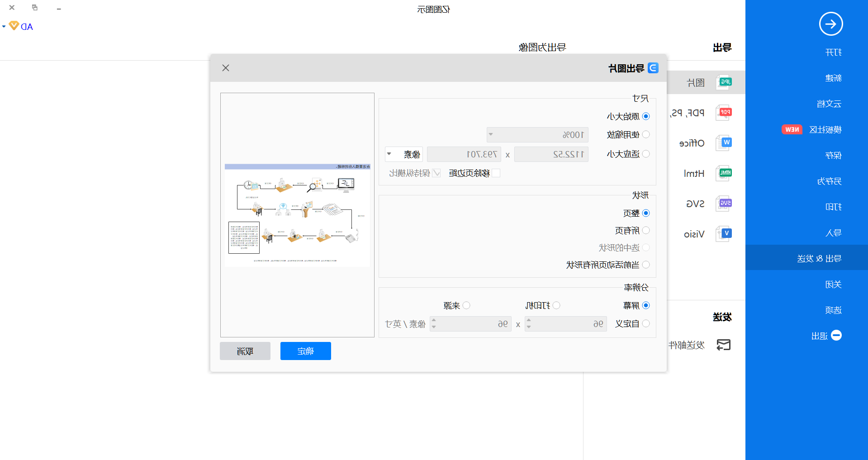This screenshot has height=460, width=868.
Task: Select the 屏幕 resolution radio button
Action: [646, 305]
